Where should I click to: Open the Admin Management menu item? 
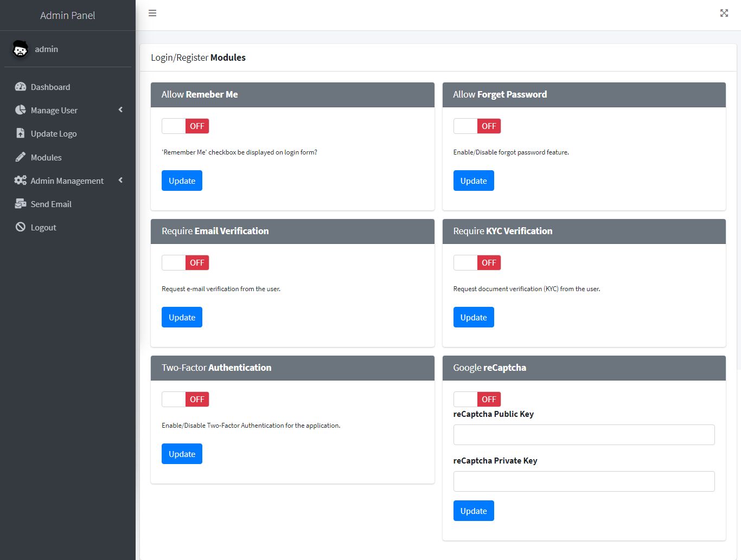tap(68, 181)
